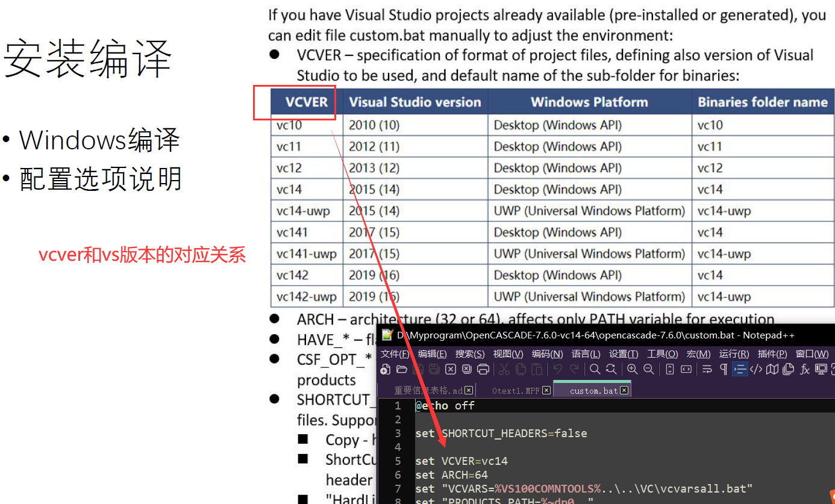Click the 'set SHORTCUT_HEADERS=false' code line
The image size is (835, 504).
pos(501,434)
